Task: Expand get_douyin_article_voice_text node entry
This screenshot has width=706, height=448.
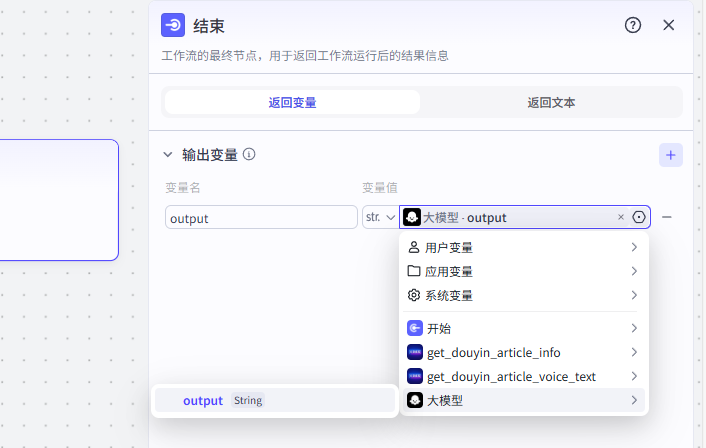Action: tap(524, 376)
